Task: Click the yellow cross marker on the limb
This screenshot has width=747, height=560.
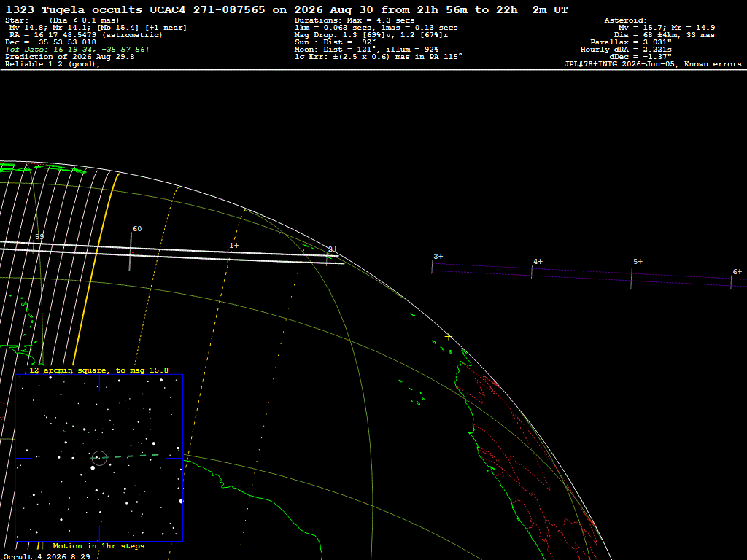Action: (x=449, y=337)
